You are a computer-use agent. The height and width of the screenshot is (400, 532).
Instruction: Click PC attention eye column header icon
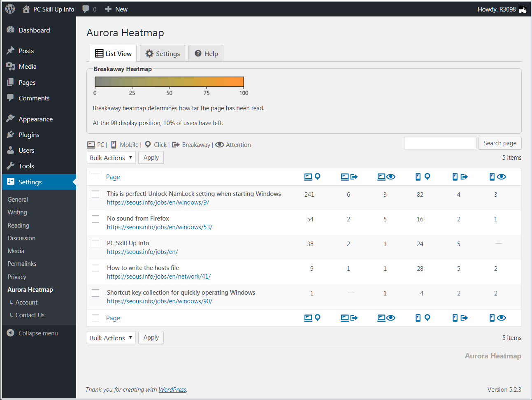click(386, 177)
